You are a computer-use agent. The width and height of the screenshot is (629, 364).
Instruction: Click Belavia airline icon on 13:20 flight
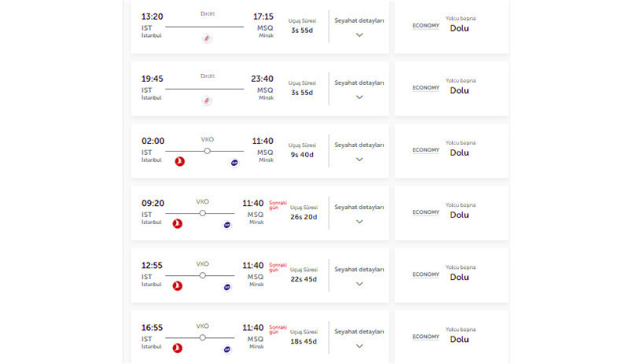point(207,39)
